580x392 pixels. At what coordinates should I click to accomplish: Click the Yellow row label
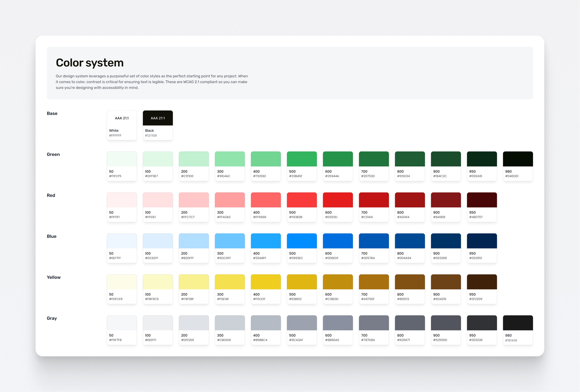point(54,277)
